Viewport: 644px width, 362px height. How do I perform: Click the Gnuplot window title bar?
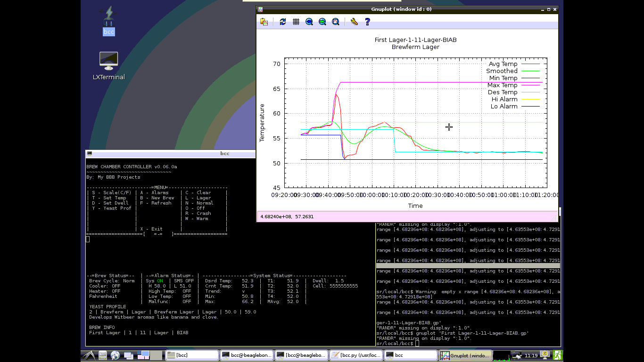(407, 9)
